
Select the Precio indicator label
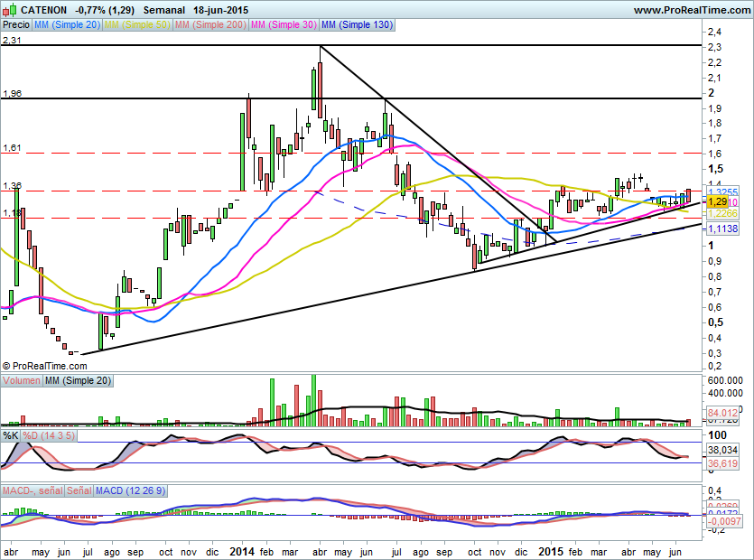(15, 26)
